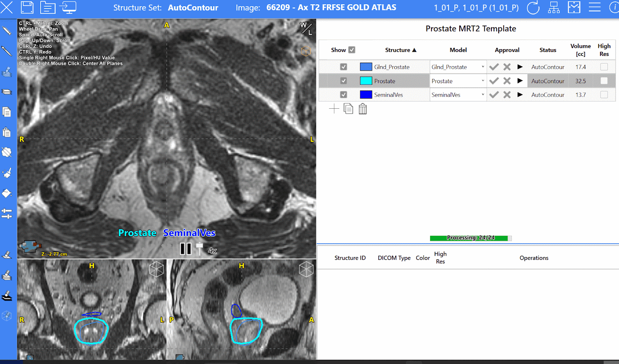The width and height of the screenshot is (619, 364).
Task: Open the hamburger menu in top bar
Action: coord(594,7)
